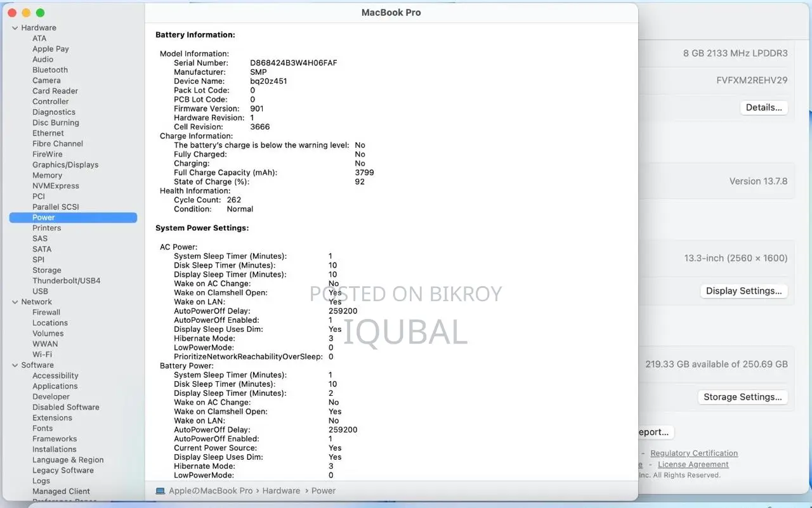This screenshot has width=812, height=508.
Task: Click Power in the bottom path bar
Action: 324,491
